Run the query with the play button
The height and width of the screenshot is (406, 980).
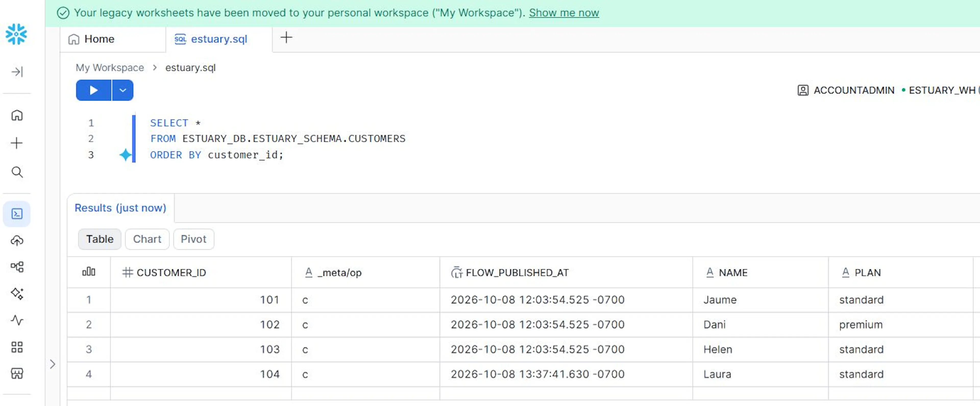(94, 90)
